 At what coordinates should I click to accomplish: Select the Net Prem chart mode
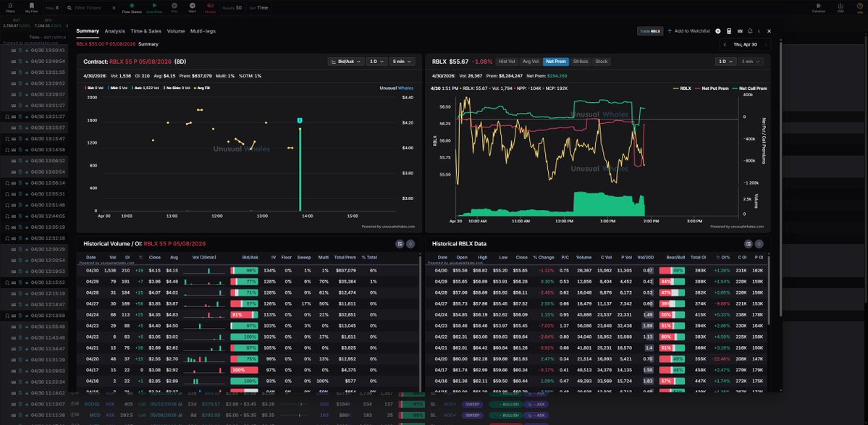pyautogui.click(x=556, y=62)
